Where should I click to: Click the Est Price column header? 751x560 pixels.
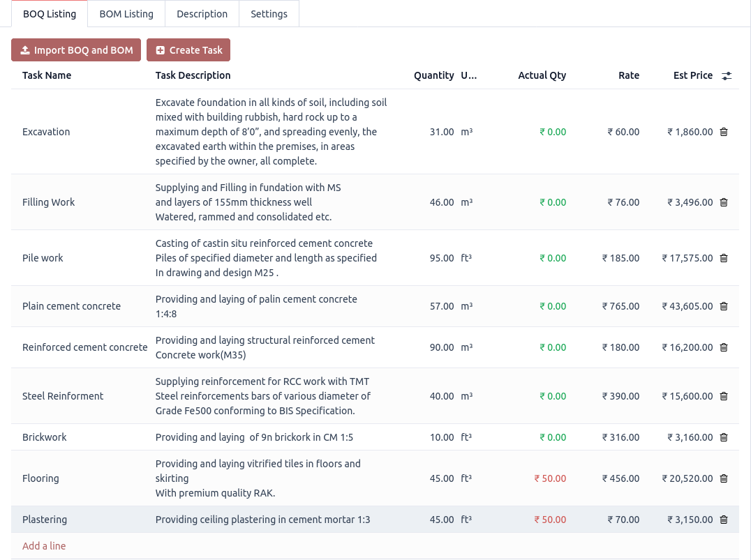(x=692, y=75)
